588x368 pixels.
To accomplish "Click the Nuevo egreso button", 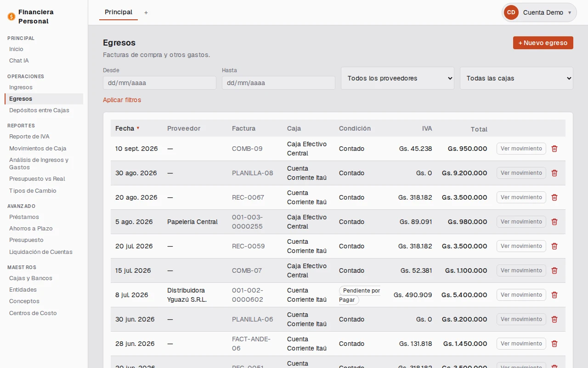I will pyautogui.click(x=543, y=43).
